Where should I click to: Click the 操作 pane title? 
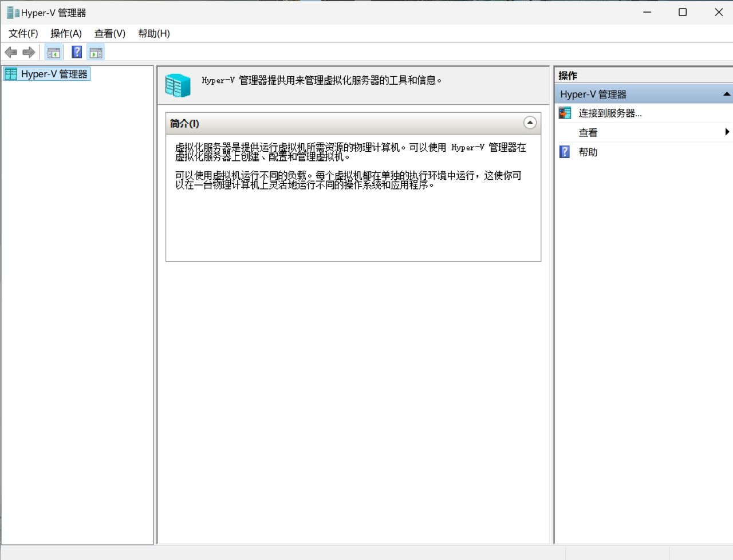[x=568, y=76]
